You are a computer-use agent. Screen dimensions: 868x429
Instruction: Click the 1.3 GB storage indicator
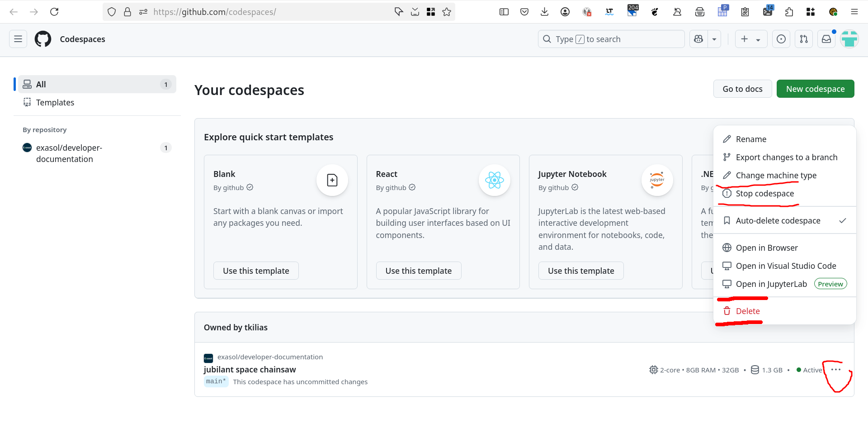click(x=767, y=370)
